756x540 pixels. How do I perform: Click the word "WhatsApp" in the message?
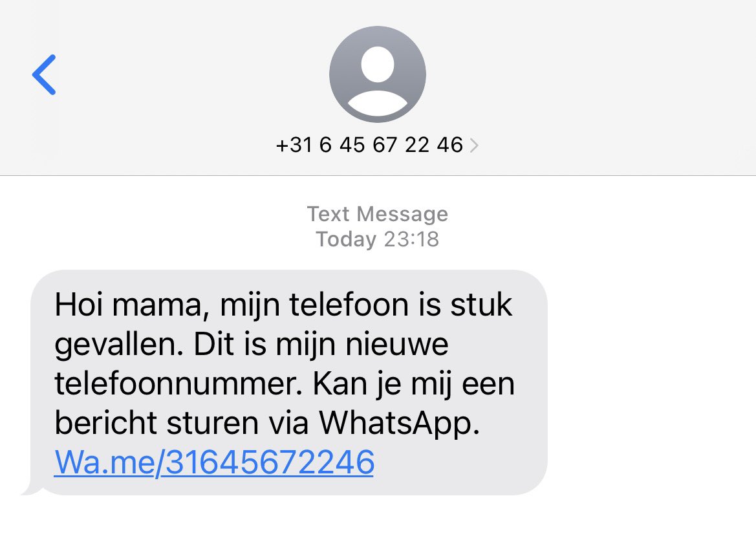[x=399, y=424]
